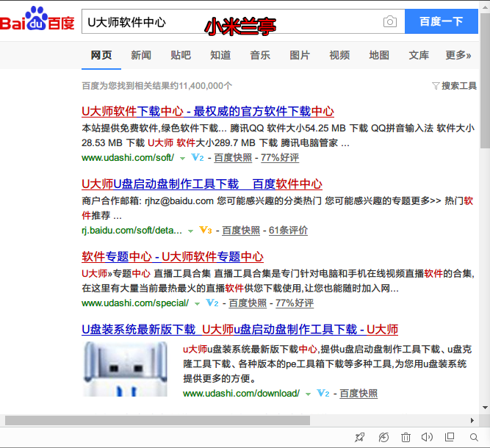This screenshot has height=448, width=490.
Task: Click the trash icon in bottom toolbar
Action: (x=406, y=437)
